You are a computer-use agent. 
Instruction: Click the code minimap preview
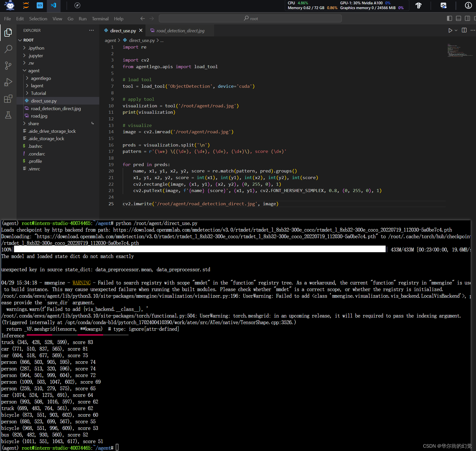(x=460, y=50)
